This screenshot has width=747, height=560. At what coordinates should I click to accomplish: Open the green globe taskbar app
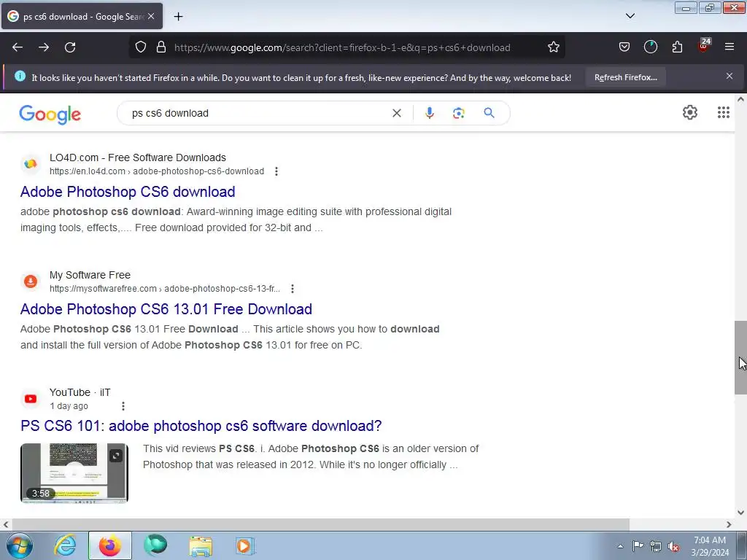(x=155, y=545)
